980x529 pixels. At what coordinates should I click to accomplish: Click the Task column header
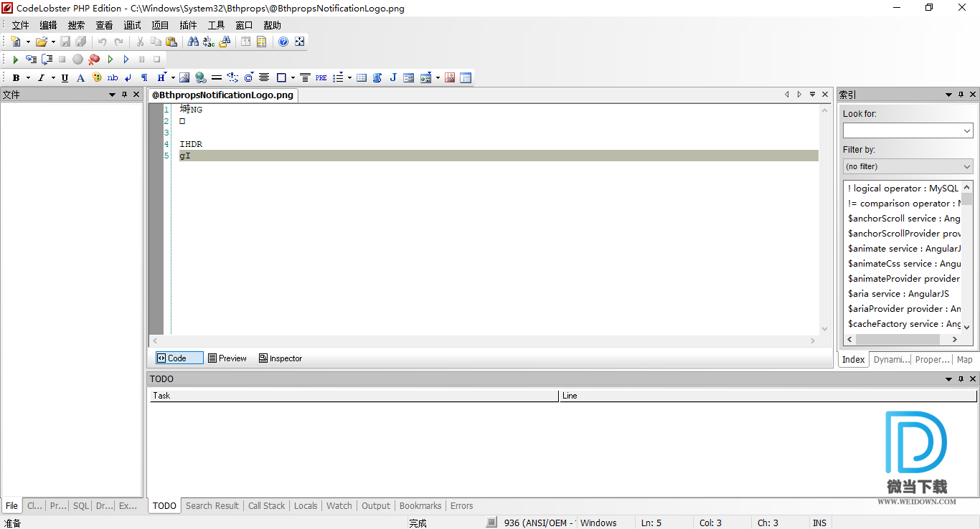[354, 396]
